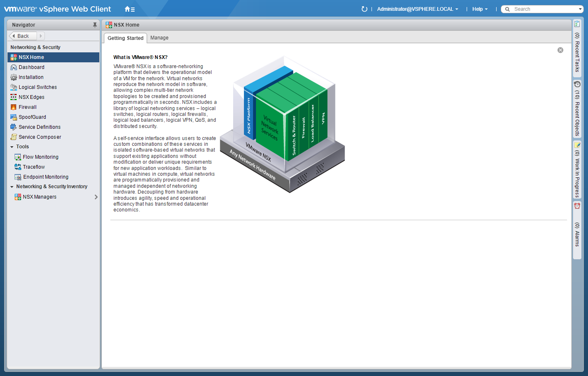Open the Administrator@VSPHERE.LOCAL user dropdown
The height and width of the screenshot is (376, 588).
(x=418, y=9)
